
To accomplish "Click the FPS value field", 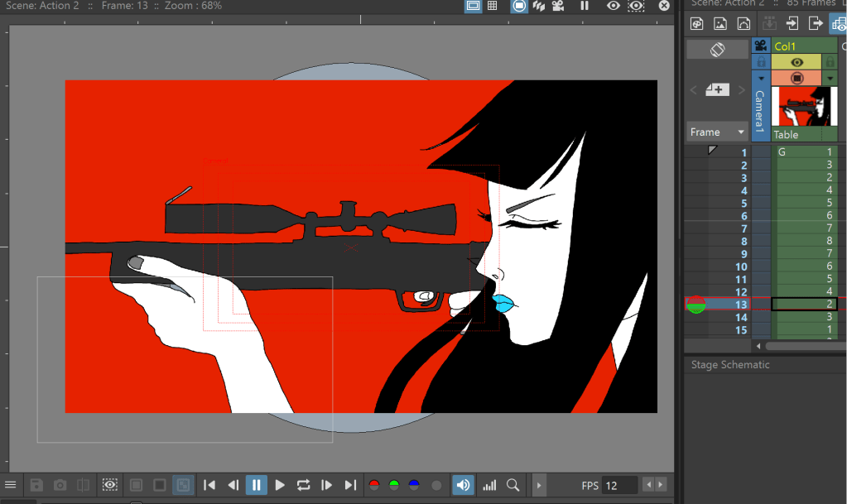I will coord(620,485).
